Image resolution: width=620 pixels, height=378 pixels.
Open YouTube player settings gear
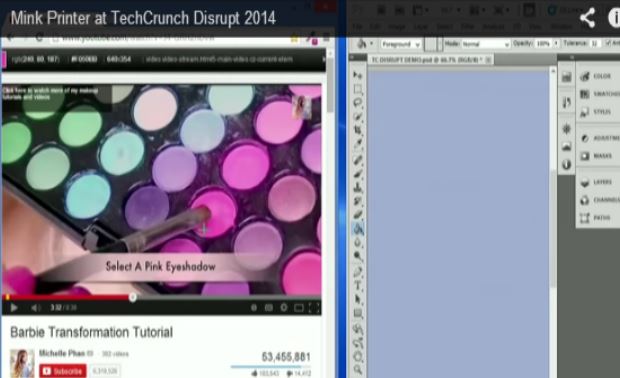pos(284,307)
